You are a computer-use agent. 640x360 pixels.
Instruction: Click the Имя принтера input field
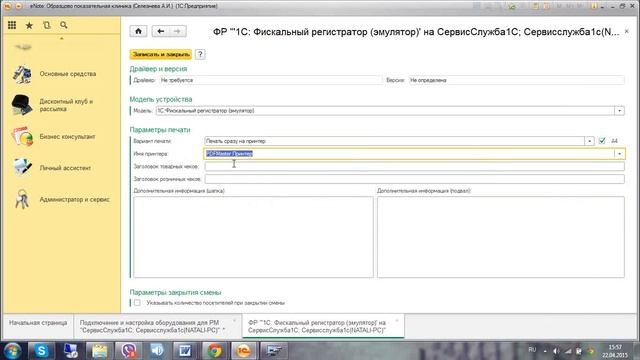(x=409, y=154)
